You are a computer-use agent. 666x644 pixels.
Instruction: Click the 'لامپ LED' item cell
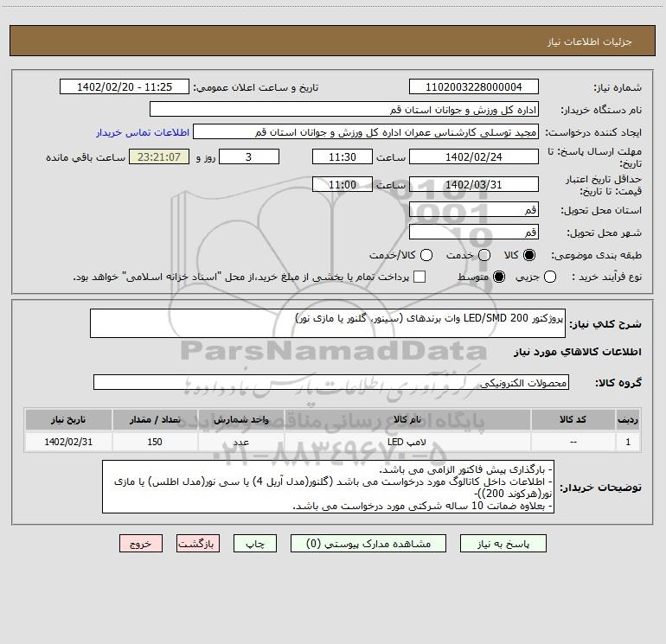point(407,442)
